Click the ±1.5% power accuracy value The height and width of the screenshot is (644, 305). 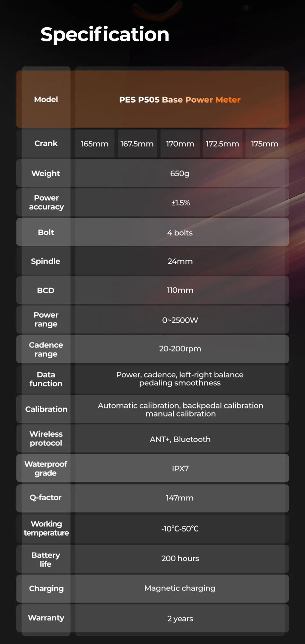180,203
